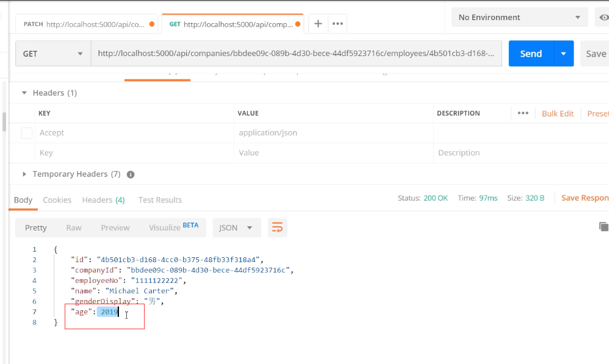This screenshot has width=609, height=364.
Task: Open the JSON format dropdown
Action: pos(236,228)
